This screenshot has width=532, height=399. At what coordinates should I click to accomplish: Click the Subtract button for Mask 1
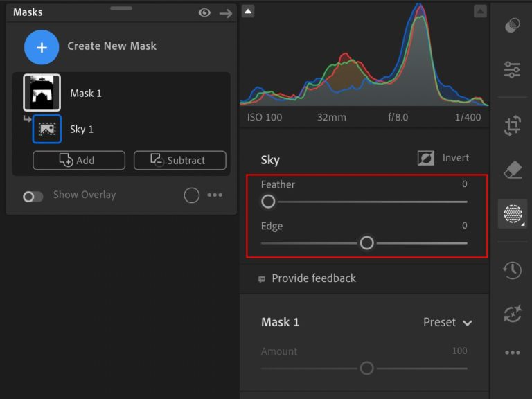pyautogui.click(x=180, y=160)
